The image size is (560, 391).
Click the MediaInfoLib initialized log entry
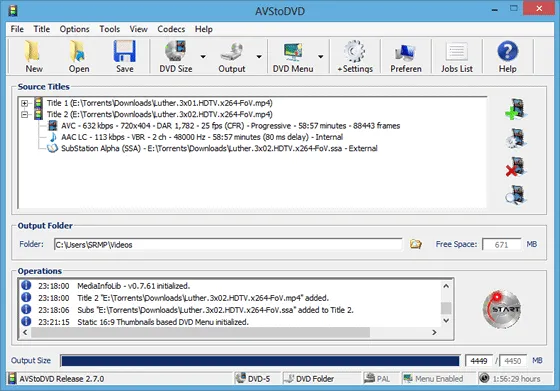point(134,286)
